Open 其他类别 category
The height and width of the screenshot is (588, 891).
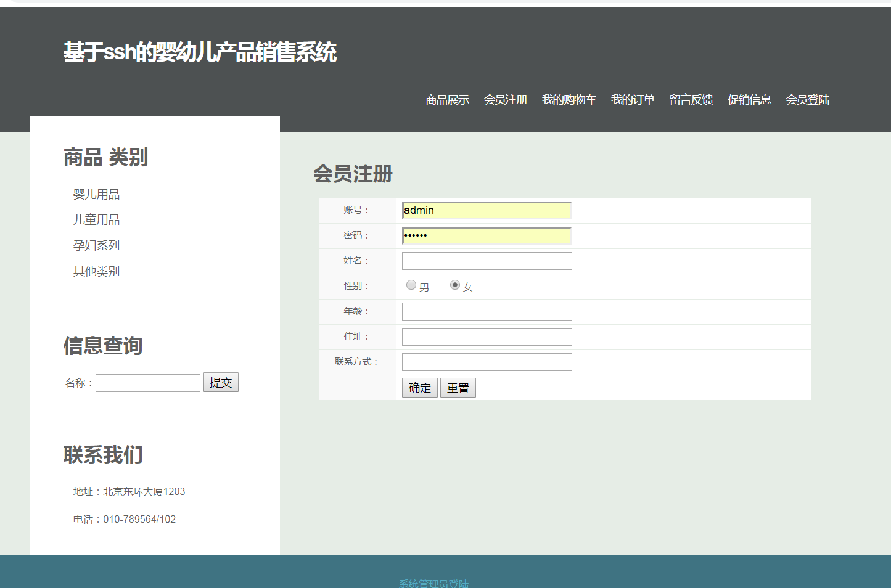pos(97,271)
